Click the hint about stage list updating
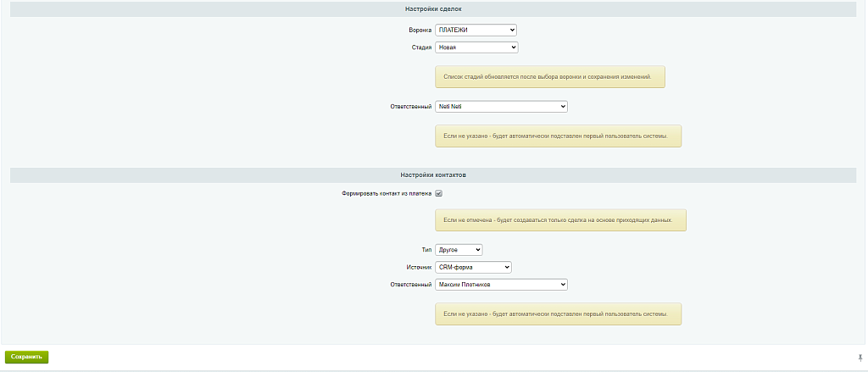The height and width of the screenshot is (372, 868). click(549, 76)
